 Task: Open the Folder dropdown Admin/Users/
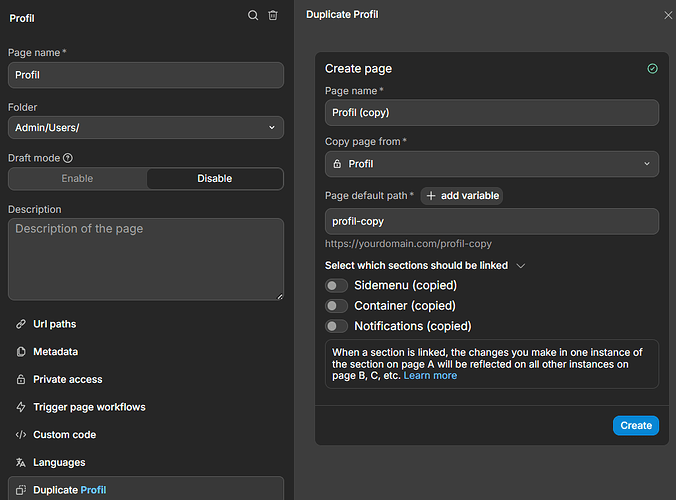coord(146,128)
